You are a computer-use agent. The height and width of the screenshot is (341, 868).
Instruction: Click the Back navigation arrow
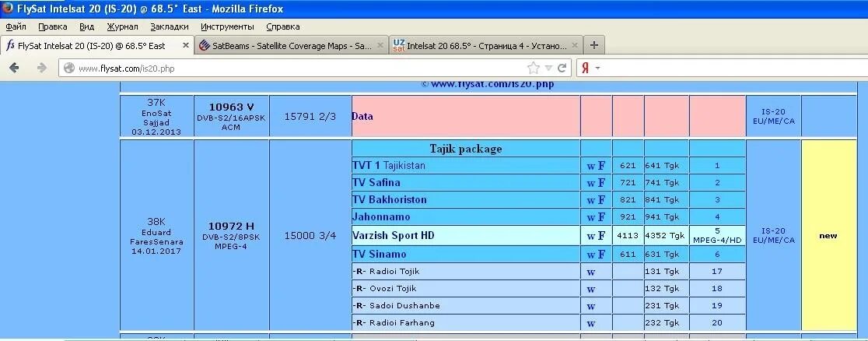pos(15,68)
